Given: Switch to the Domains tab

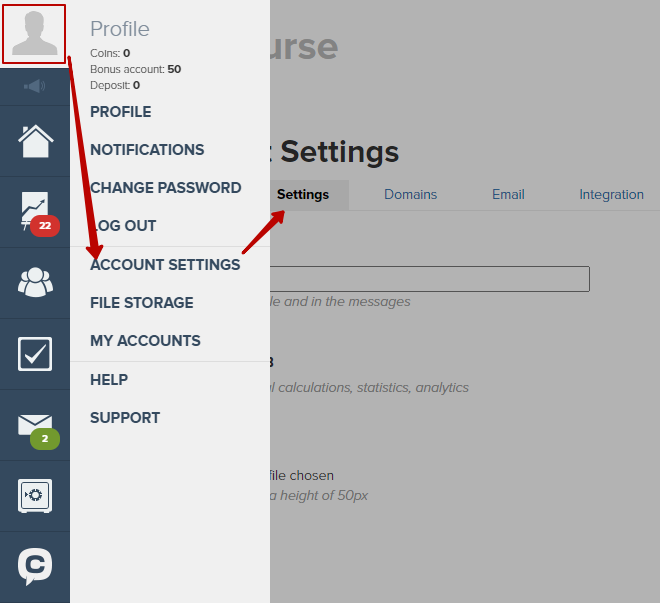Looking at the screenshot, I should [410, 194].
